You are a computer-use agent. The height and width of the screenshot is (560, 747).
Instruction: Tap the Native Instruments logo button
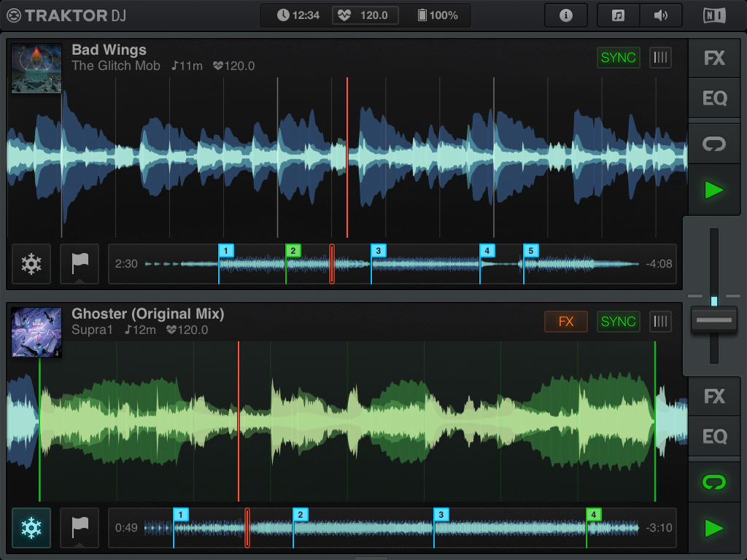(714, 15)
